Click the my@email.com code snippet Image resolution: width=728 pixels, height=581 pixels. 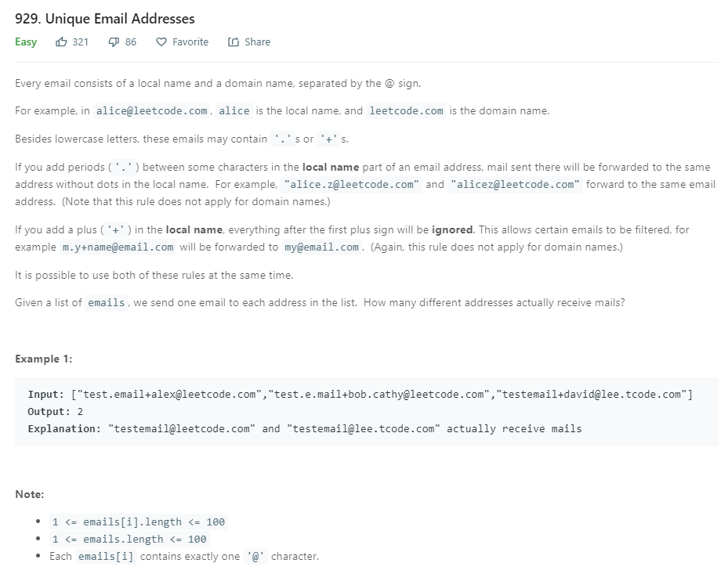pyautogui.click(x=321, y=247)
